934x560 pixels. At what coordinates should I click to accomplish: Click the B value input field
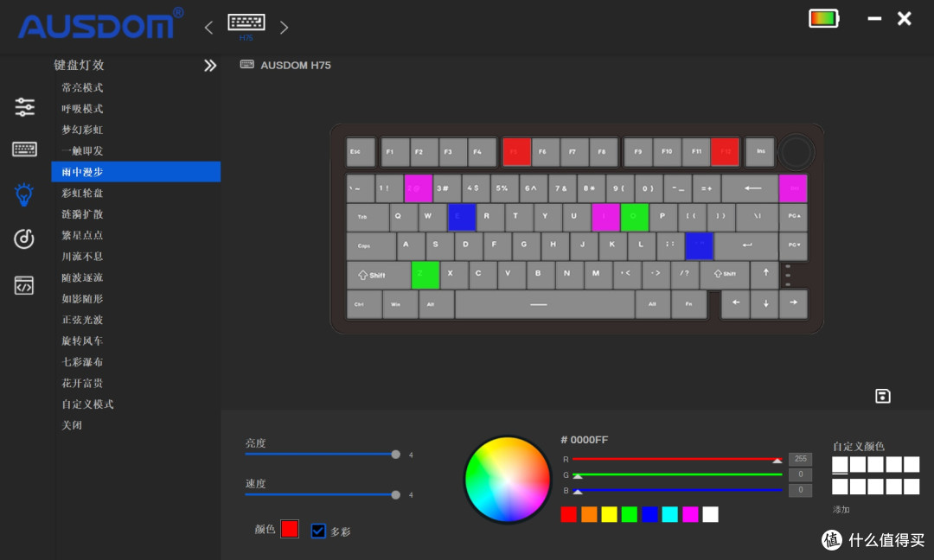click(800, 490)
